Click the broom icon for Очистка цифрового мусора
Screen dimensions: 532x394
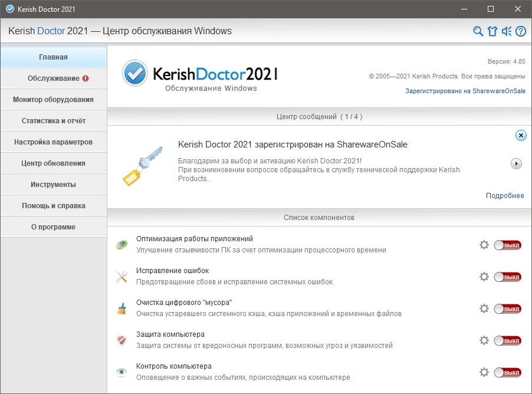(x=121, y=308)
